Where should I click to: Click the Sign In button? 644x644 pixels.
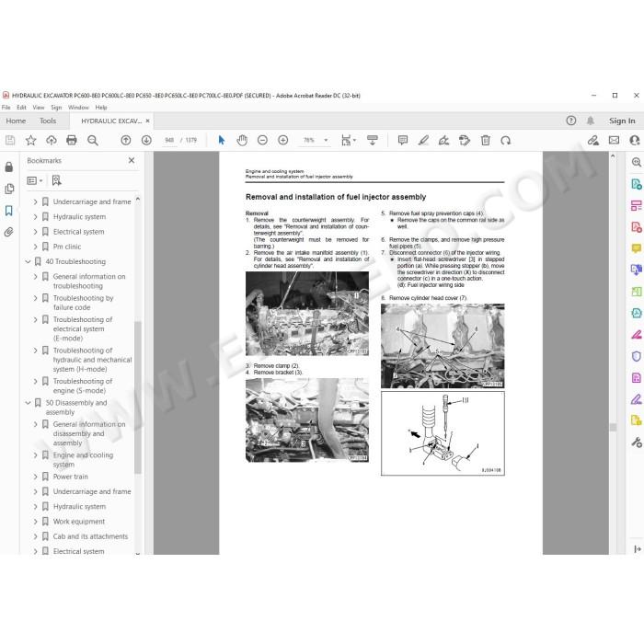[622, 121]
